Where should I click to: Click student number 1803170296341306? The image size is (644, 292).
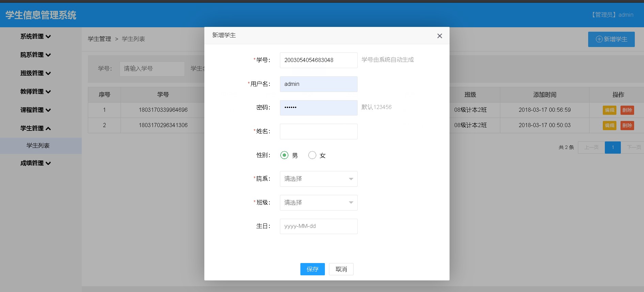pyautogui.click(x=163, y=125)
